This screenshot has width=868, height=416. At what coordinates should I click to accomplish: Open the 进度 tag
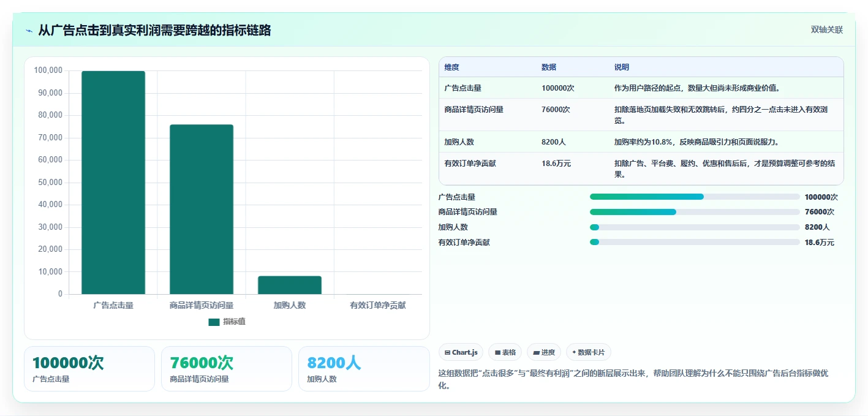(544, 352)
